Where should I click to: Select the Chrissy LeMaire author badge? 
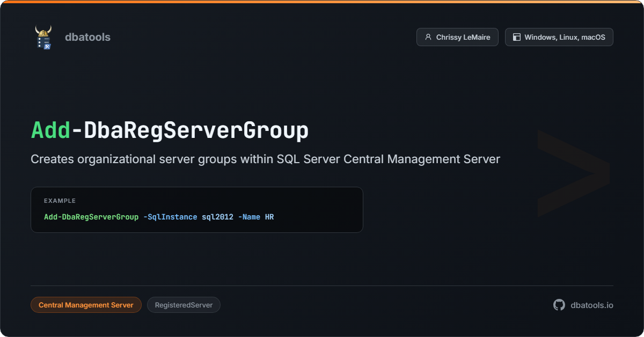pyautogui.click(x=457, y=37)
